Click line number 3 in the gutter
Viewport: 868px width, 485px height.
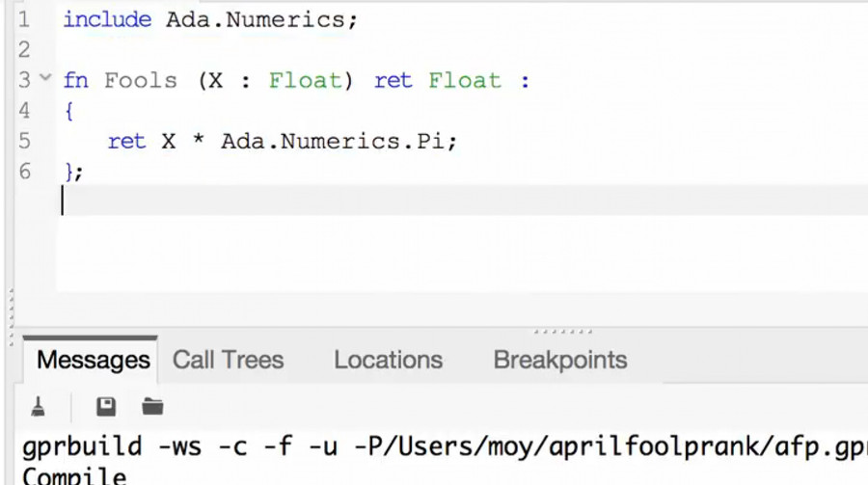coord(24,80)
